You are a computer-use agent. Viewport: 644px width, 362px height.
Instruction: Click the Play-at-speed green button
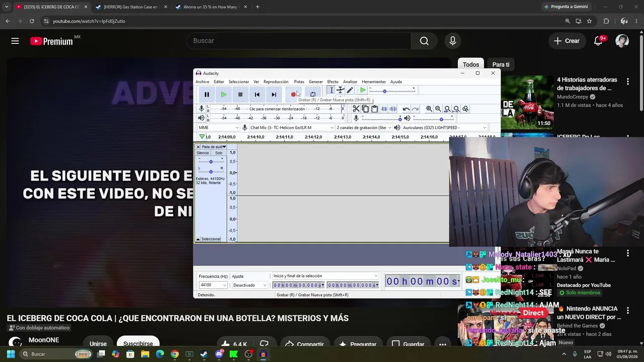(363, 90)
